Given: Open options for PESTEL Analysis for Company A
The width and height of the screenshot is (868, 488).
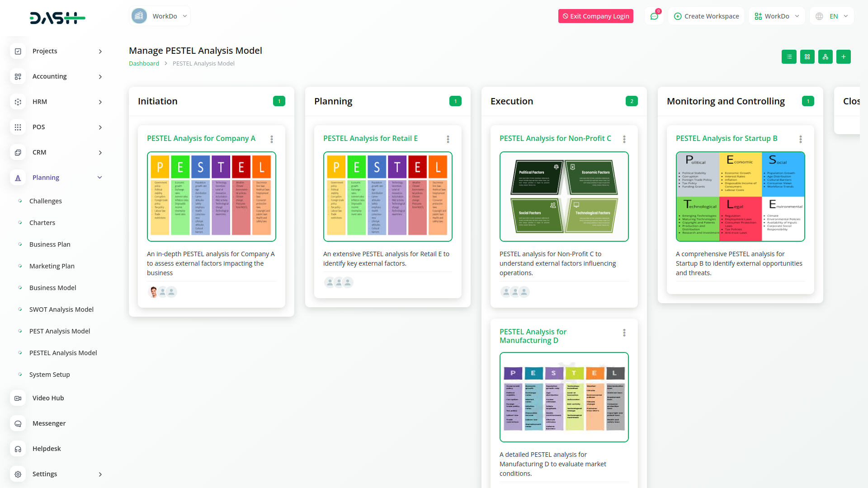Looking at the screenshot, I should 272,139.
